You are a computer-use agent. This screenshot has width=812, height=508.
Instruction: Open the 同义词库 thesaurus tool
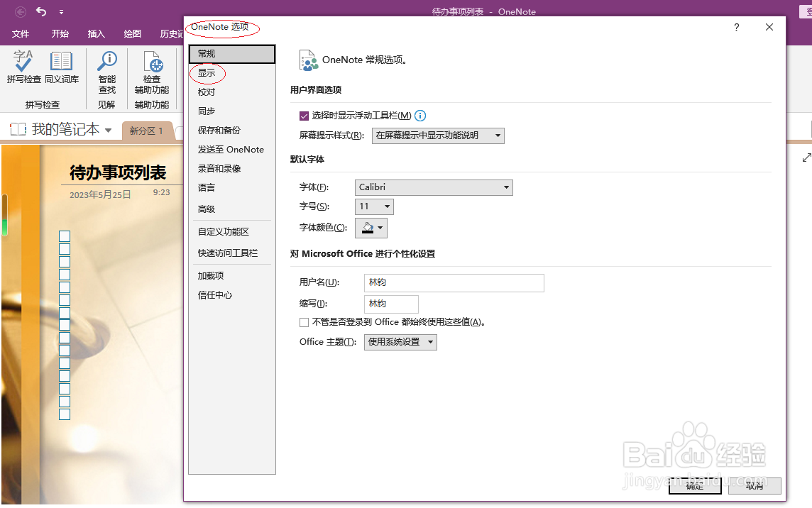click(62, 67)
